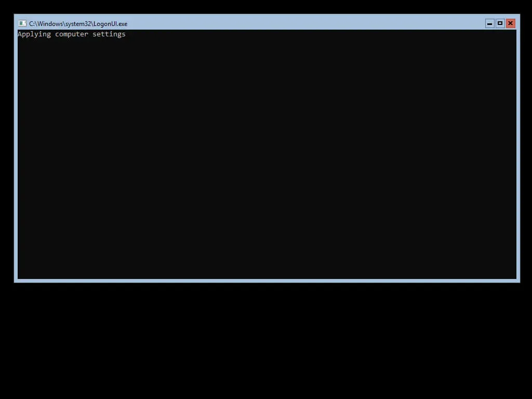Viewport: 532px width, 399px height.
Task: Minimize the LogonUI.exe console window
Action: [x=489, y=23]
